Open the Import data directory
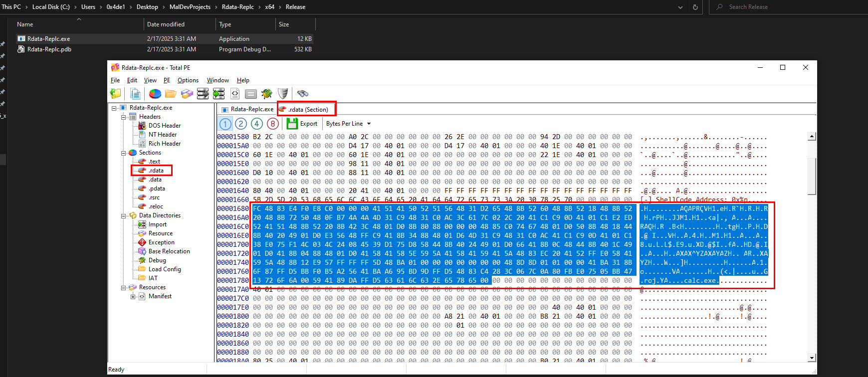Screen dimensions: 868x377 point(158,224)
